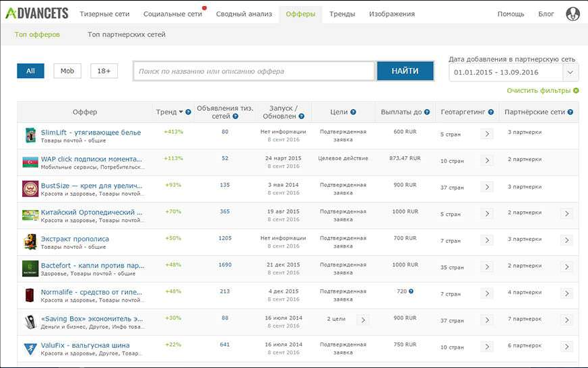Click help icon next to Партнёрские сети header
The height and width of the screenshot is (368, 588).
pyautogui.click(x=570, y=112)
